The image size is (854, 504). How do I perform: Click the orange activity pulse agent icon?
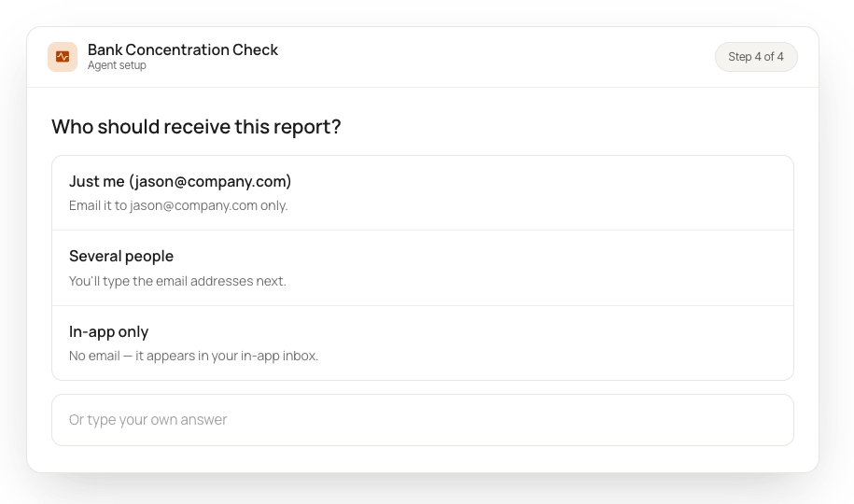point(63,57)
